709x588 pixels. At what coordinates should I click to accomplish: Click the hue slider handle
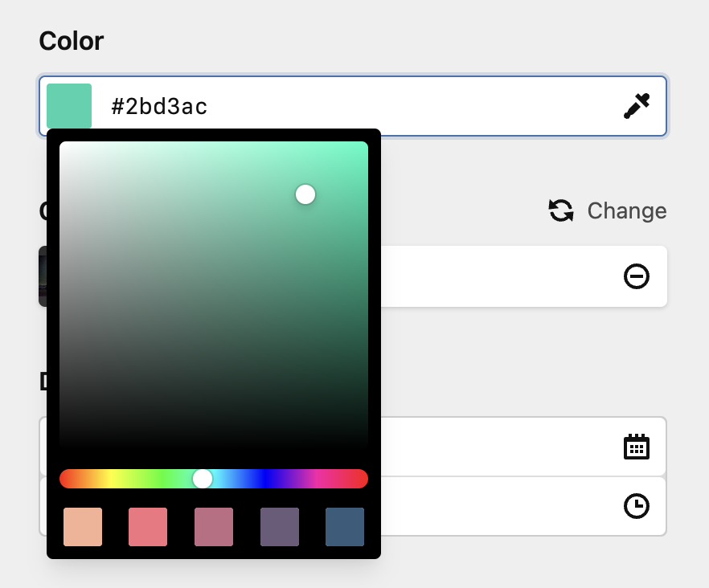203,479
